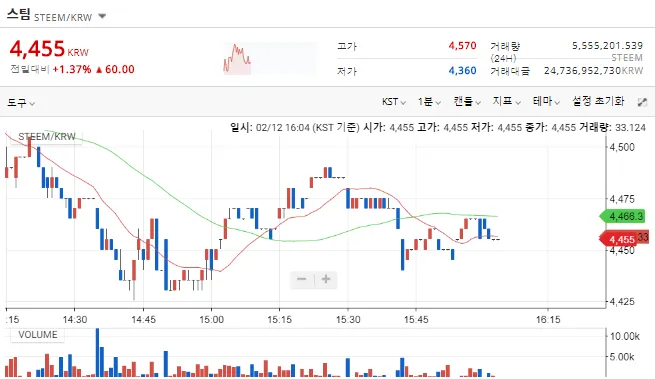Click the 스팀 coin name title
The height and width of the screenshot is (379, 655).
click(19, 15)
